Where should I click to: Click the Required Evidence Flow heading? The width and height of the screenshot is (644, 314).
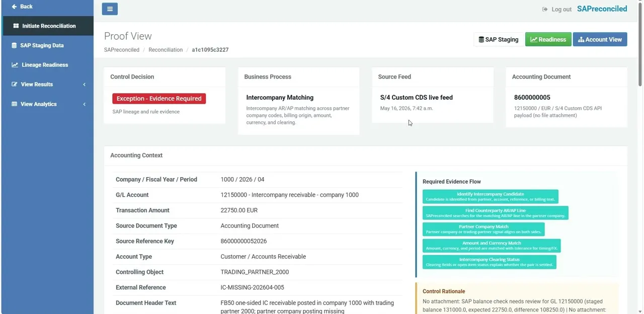coord(452,182)
